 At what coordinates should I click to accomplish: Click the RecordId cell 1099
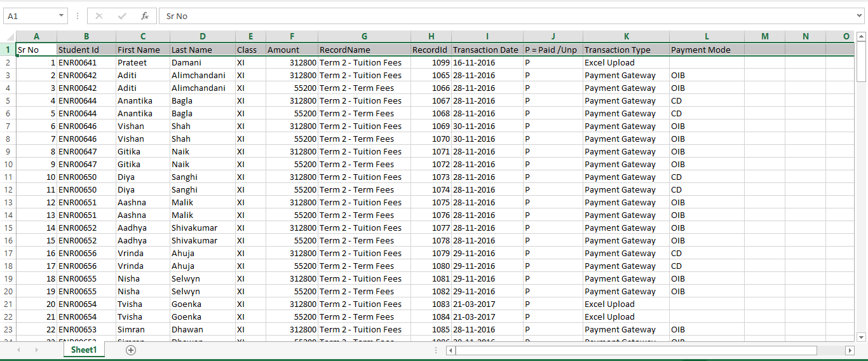[431, 62]
